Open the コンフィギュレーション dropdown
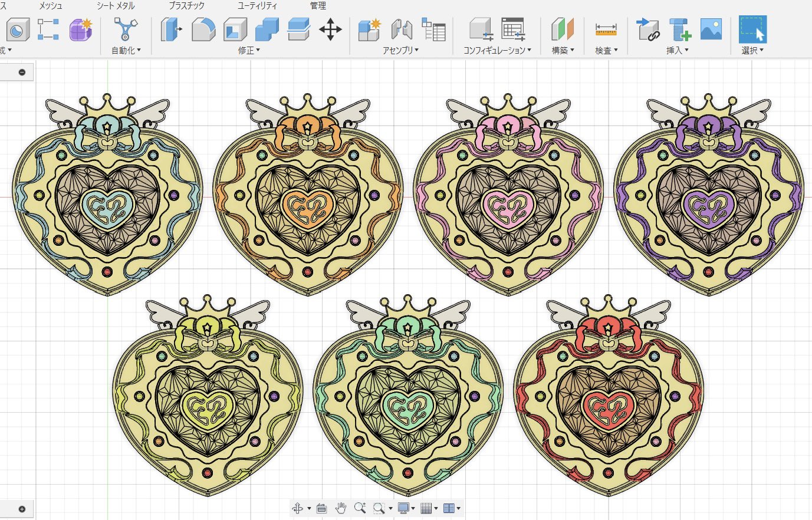Image resolution: width=812 pixels, height=520 pixels. [x=497, y=51]
